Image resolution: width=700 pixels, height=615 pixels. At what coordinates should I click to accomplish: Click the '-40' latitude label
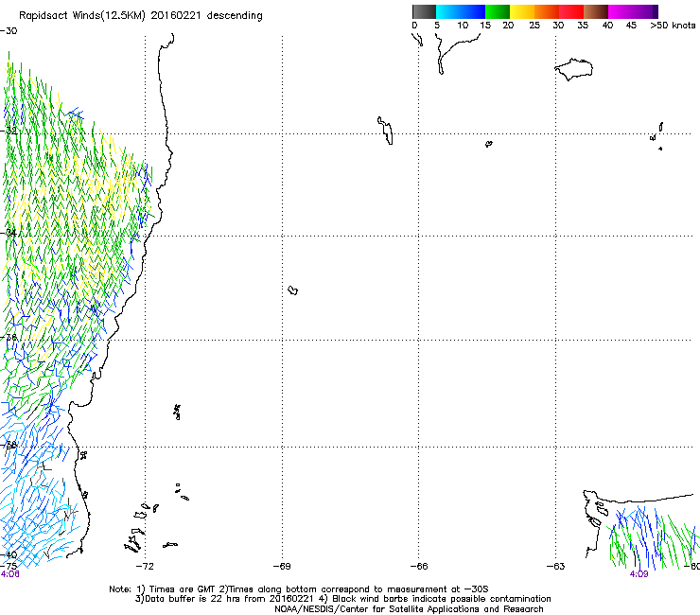click(x=9, y=554)
